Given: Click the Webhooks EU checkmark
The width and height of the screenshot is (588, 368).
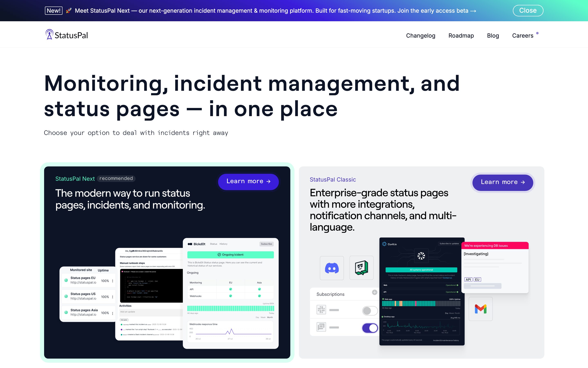Looking at the screenshot, I should point(230,296).
